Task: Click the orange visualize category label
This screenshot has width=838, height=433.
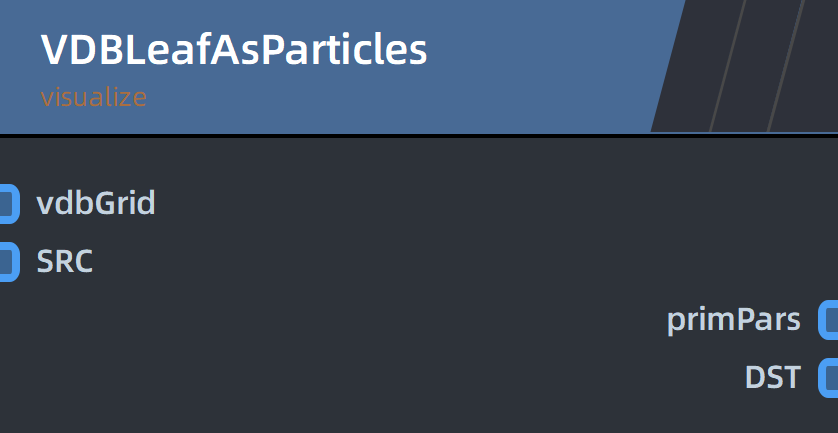Action: [94, 97]
